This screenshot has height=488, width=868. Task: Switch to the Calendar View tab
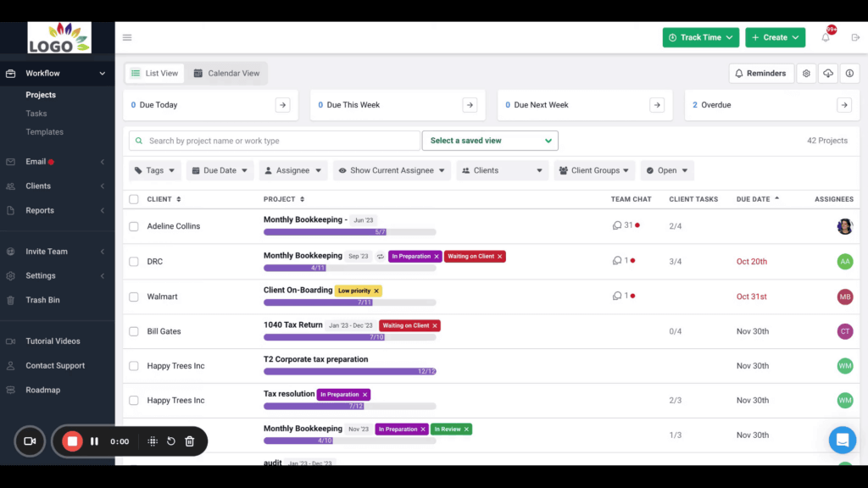(x=226, y=74)
